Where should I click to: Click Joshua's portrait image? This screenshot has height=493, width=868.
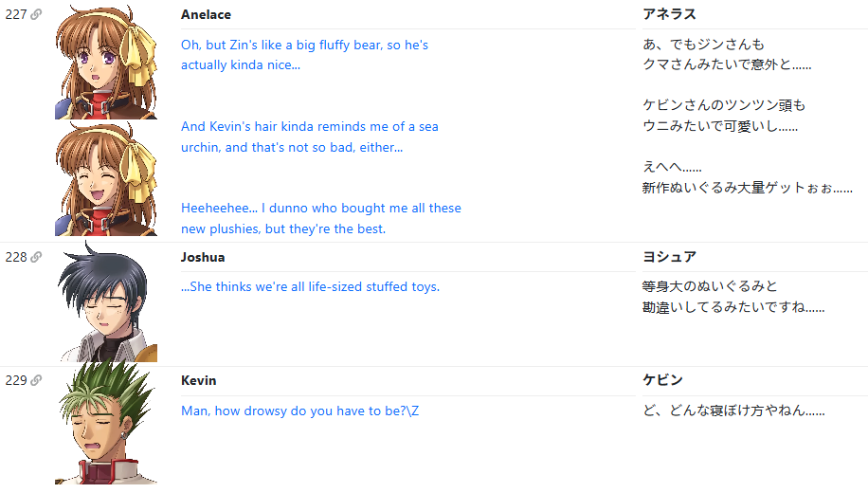[x=106, y=301]
